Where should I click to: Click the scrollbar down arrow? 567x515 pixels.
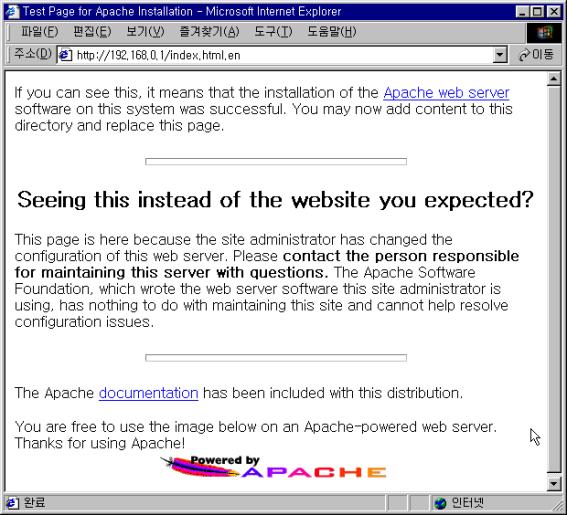click(554, 483)
